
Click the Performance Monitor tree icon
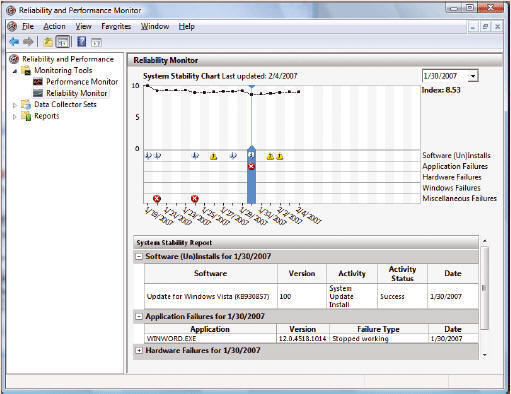[x=38, y=82]
